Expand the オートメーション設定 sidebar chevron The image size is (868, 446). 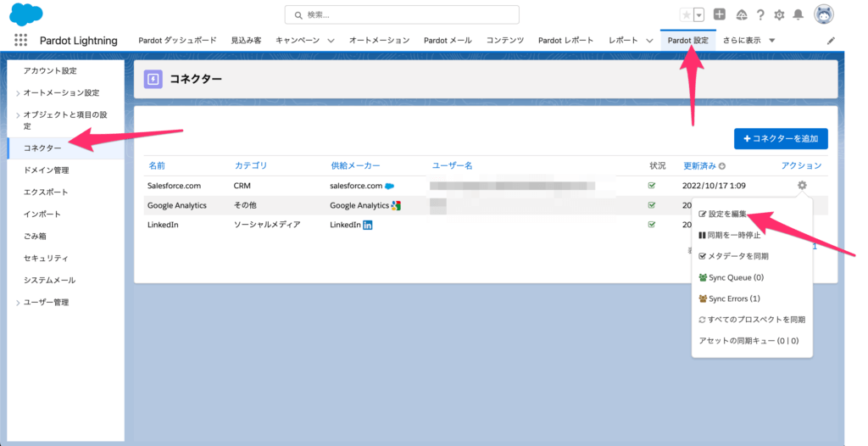pyautogui.click(x=18, y=93)
